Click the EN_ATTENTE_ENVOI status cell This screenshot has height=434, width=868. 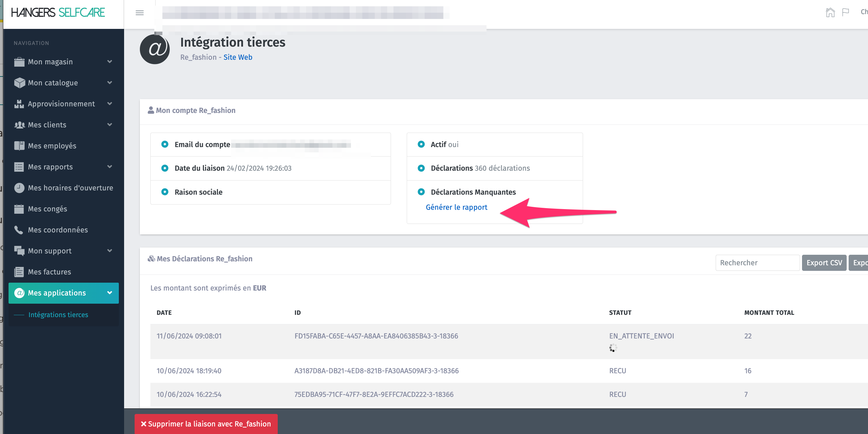point(641,336)
